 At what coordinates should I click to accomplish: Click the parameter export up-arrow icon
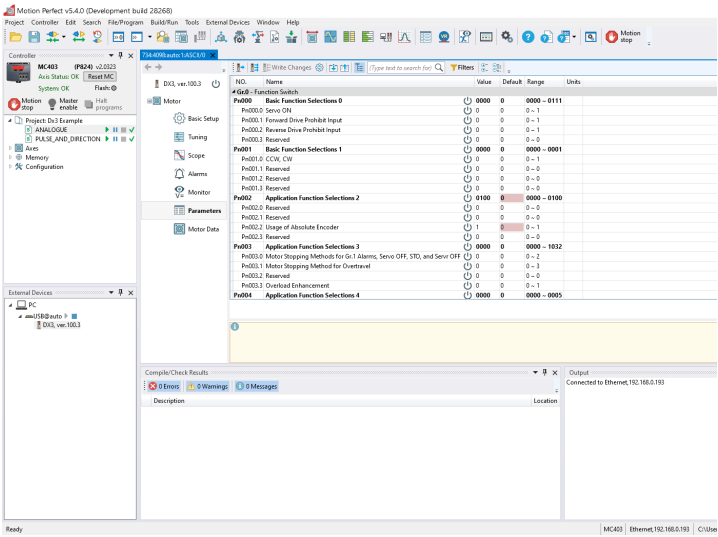tap(345, 68)
